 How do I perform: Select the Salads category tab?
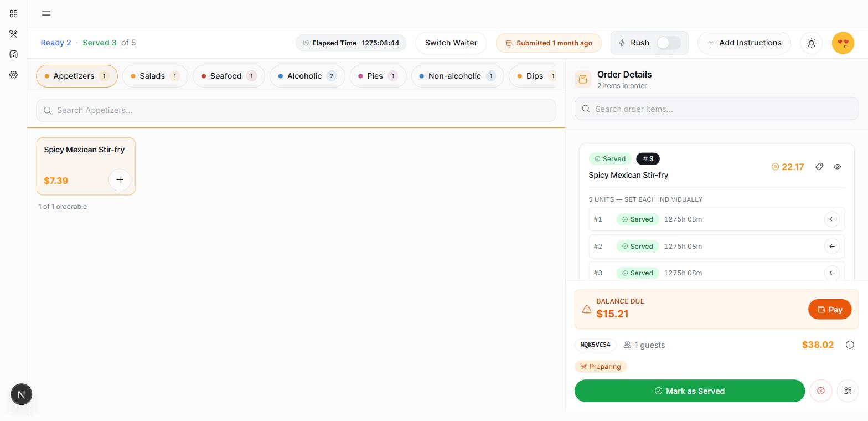tap(155, 76)
